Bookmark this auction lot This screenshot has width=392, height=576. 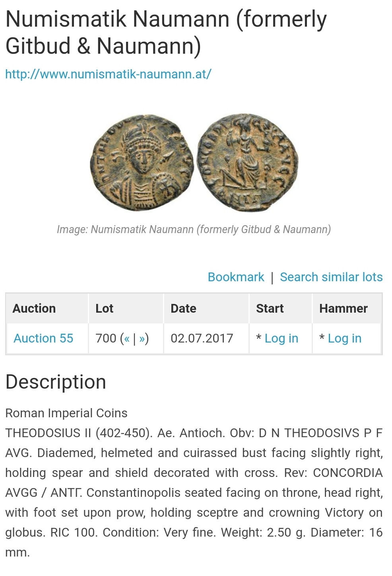pyautogui.click(x=236, y=277)
